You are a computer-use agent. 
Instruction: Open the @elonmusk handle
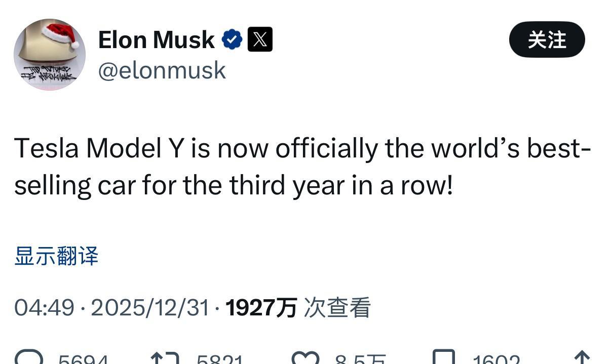[162, 70]
